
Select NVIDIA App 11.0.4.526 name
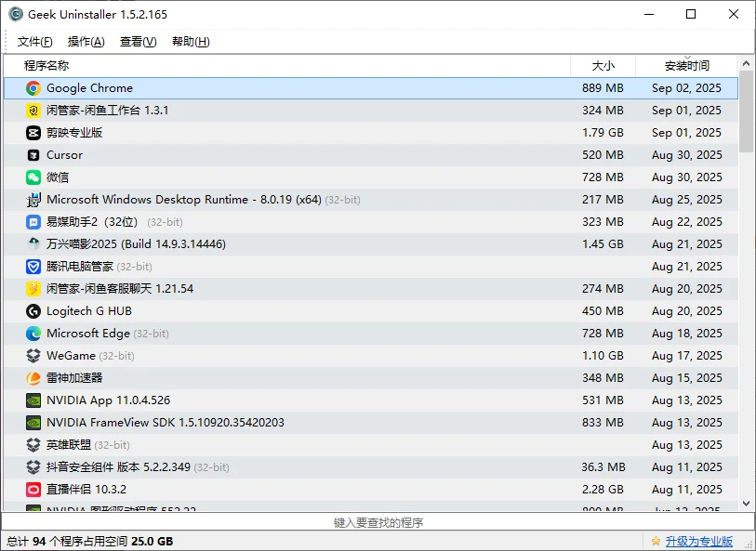click(108, 400)
